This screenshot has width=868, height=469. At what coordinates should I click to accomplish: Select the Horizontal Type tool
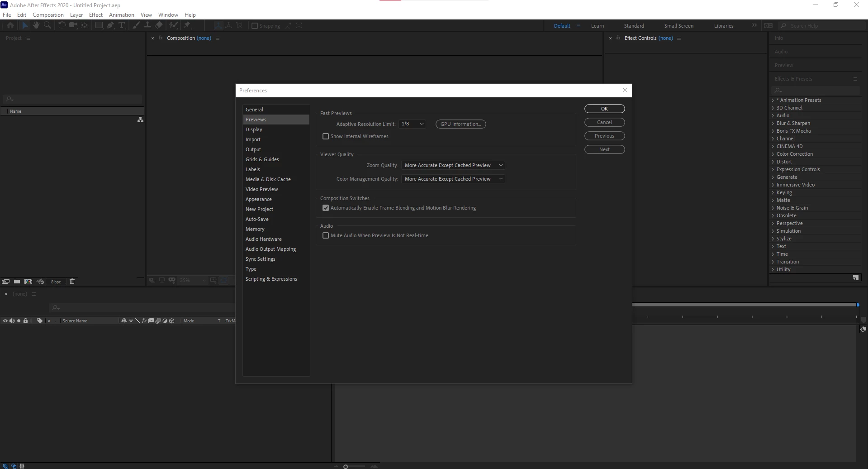[121, 25]
